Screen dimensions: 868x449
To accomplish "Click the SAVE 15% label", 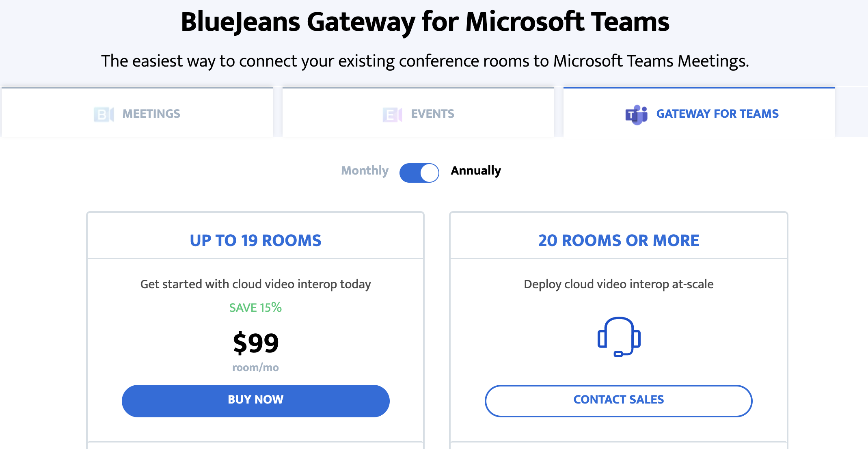I will pos(255,308).
